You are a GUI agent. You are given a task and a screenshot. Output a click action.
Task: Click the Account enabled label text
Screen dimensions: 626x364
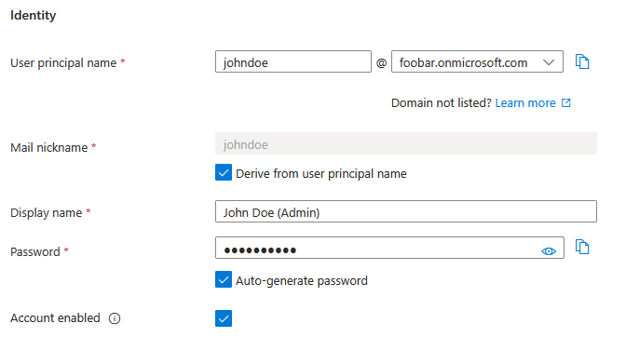pyautogui.click(x=55, y=318)
